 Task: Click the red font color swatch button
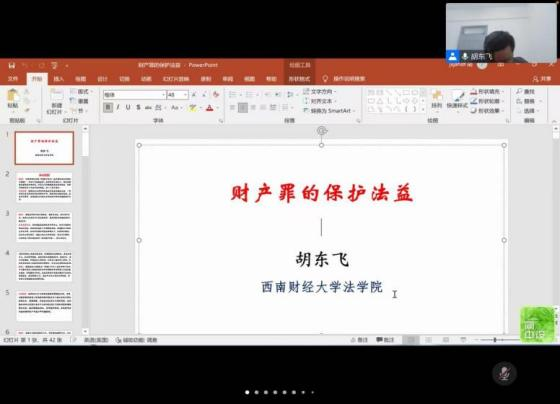point(210,108)
